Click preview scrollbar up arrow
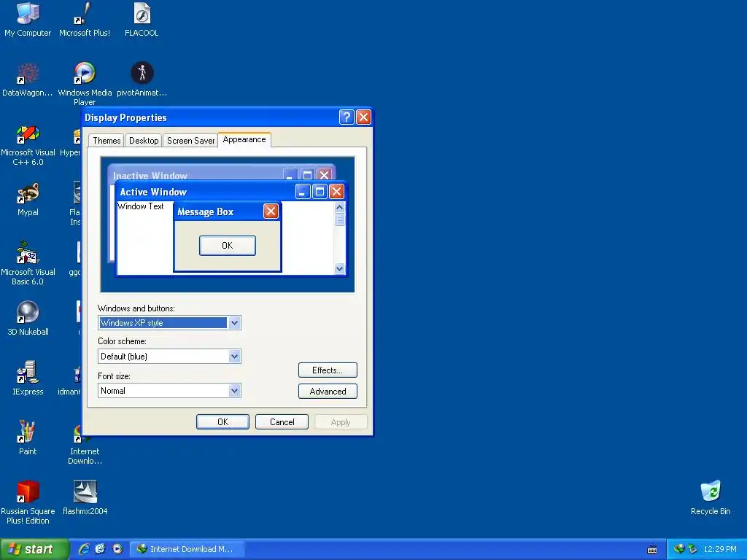747x560 pixels. [340, 207]
